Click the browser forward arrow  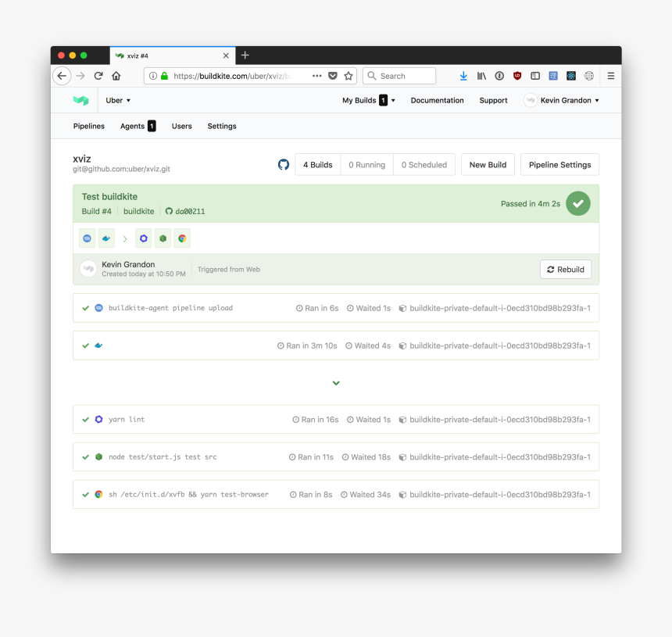[80, 76]
